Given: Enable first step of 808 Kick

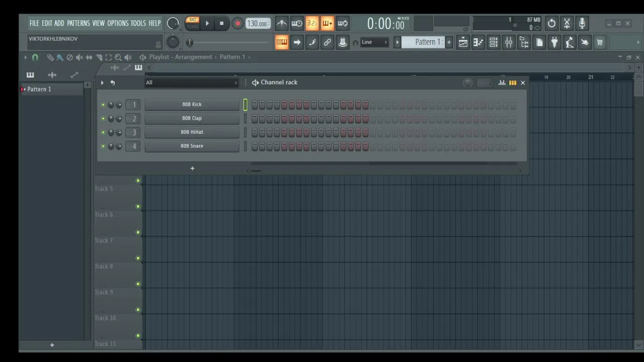Looking at the screenshot, I should 255,105.
